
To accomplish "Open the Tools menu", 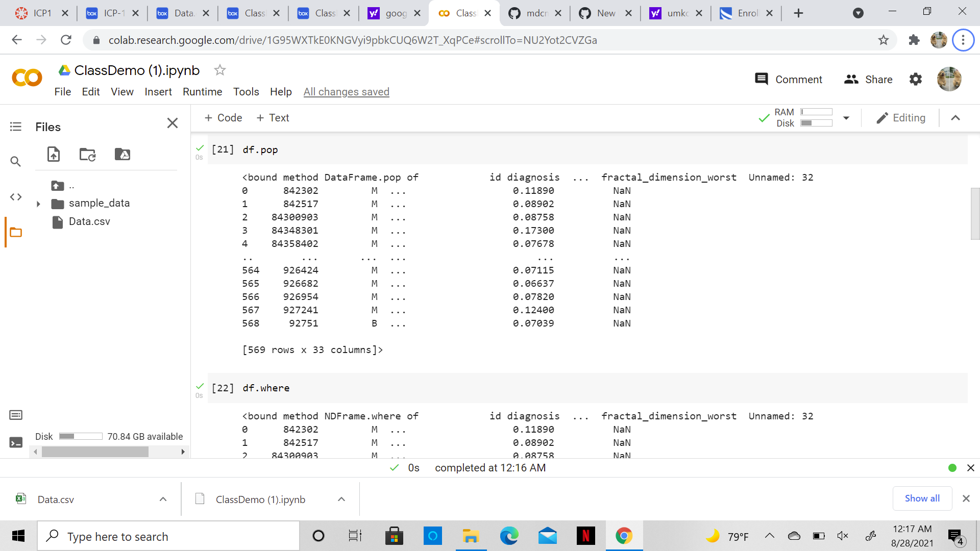I will (246, 92).
